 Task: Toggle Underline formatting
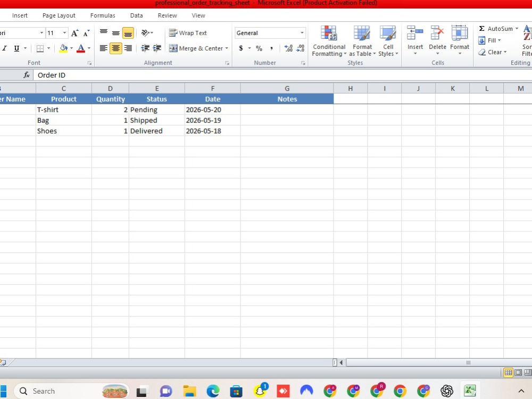tap(16, 48)
